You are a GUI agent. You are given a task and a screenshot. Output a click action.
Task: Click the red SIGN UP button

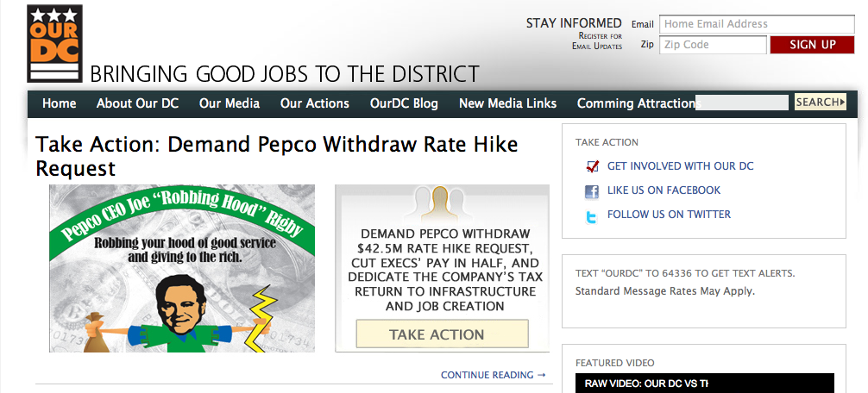pos(812,45)
